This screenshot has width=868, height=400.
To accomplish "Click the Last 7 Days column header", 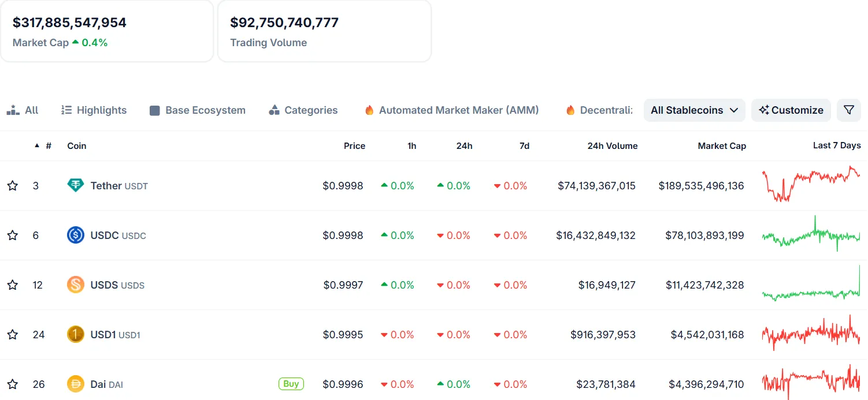I will coord(837,145).
